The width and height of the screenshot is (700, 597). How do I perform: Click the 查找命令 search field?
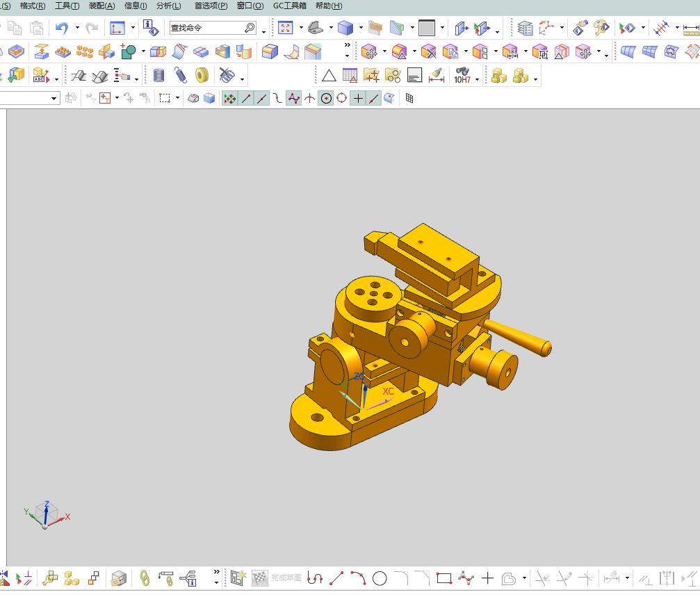213,28
